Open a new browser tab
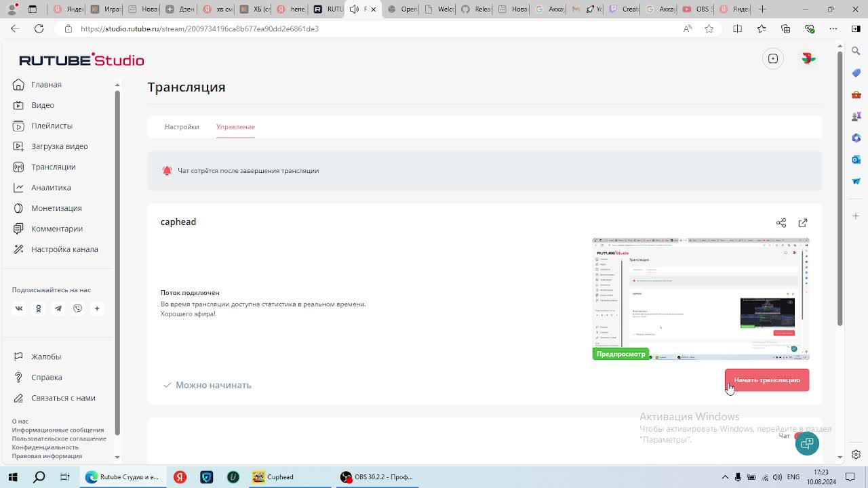The image size is (868, 488). tap(762, 9)
